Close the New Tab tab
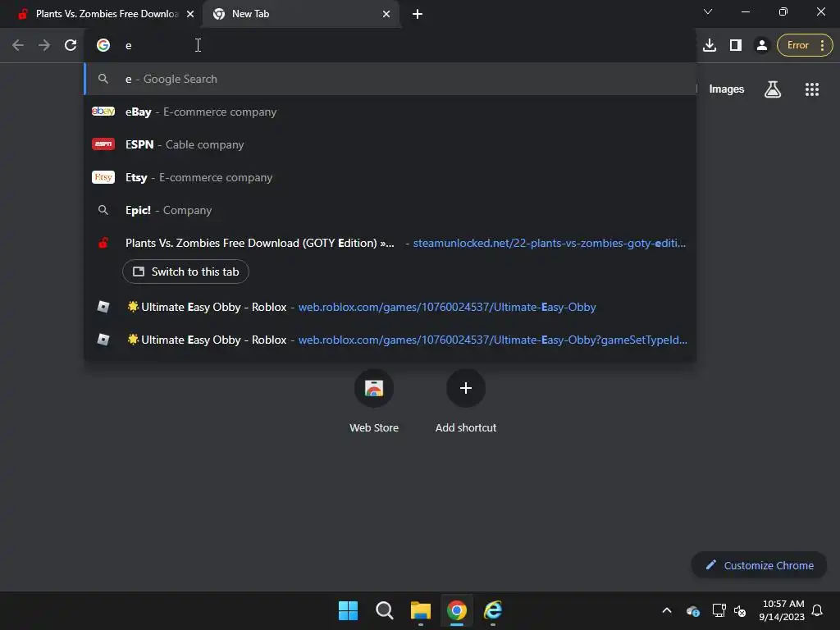 [386, 14]
